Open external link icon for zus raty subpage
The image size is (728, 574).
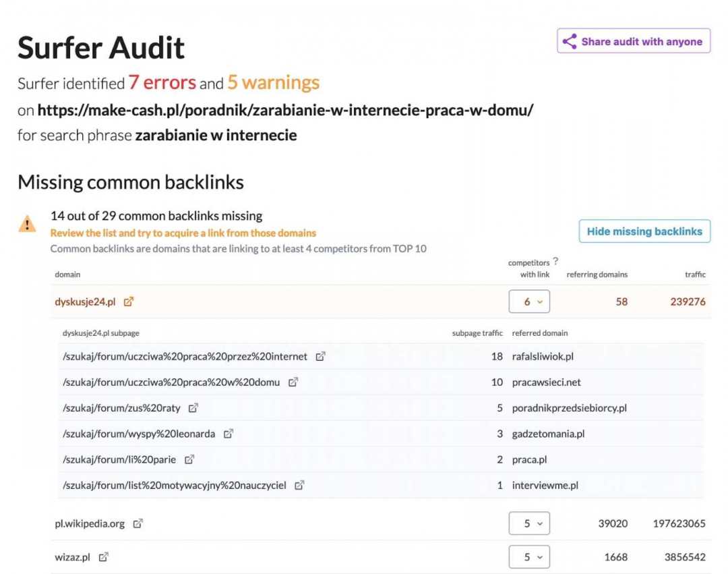pyautogui.click(x=193, y=408)
